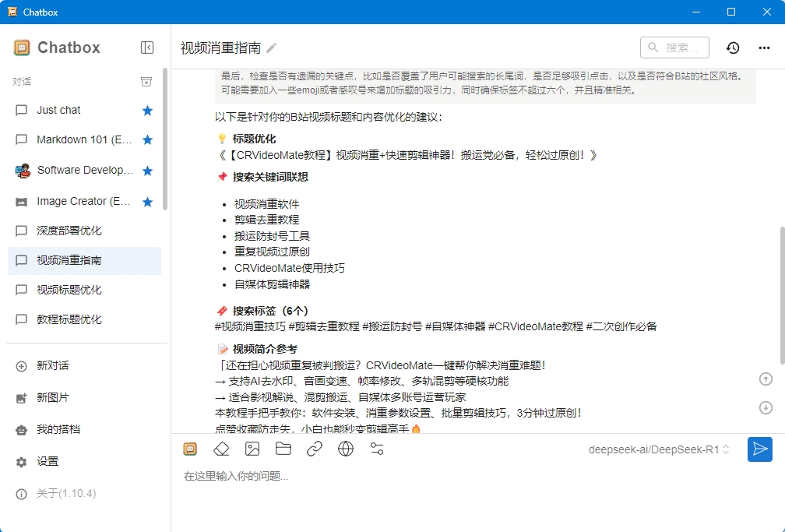
Task: Toggle web browsing with the globe icon
Action: pyautogui.click(x=346, y=449)
